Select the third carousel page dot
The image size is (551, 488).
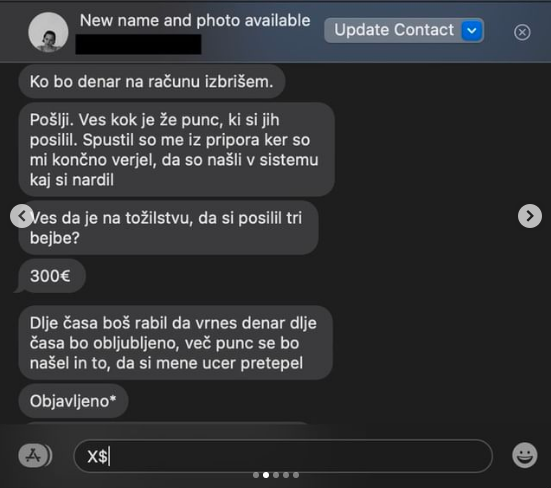[276, 475]
